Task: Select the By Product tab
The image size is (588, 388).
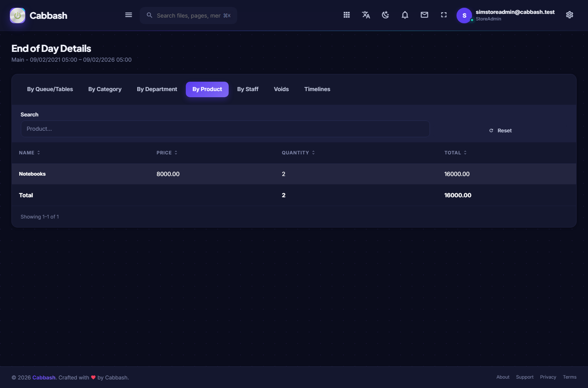Action: (207, 89)
